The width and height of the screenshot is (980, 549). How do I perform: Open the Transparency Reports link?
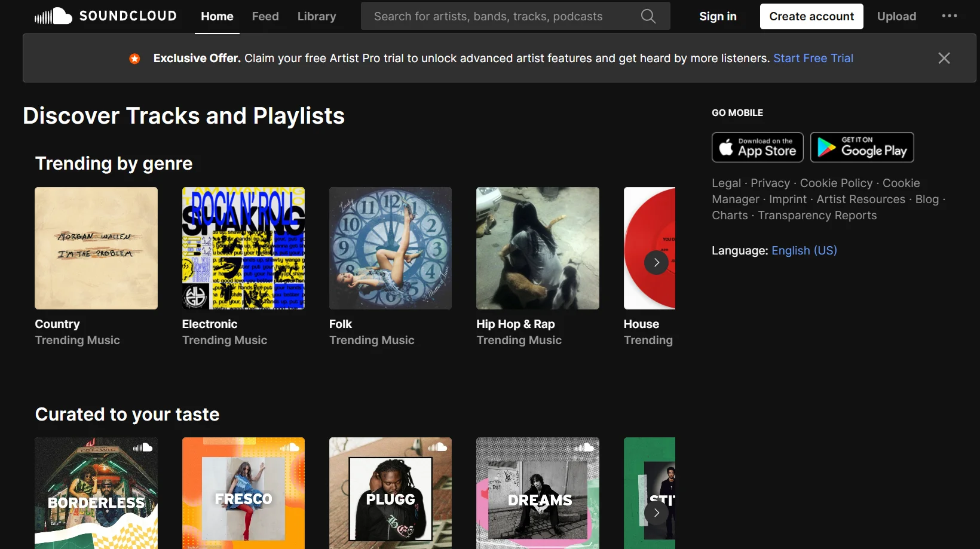click(x=817, y=215)
